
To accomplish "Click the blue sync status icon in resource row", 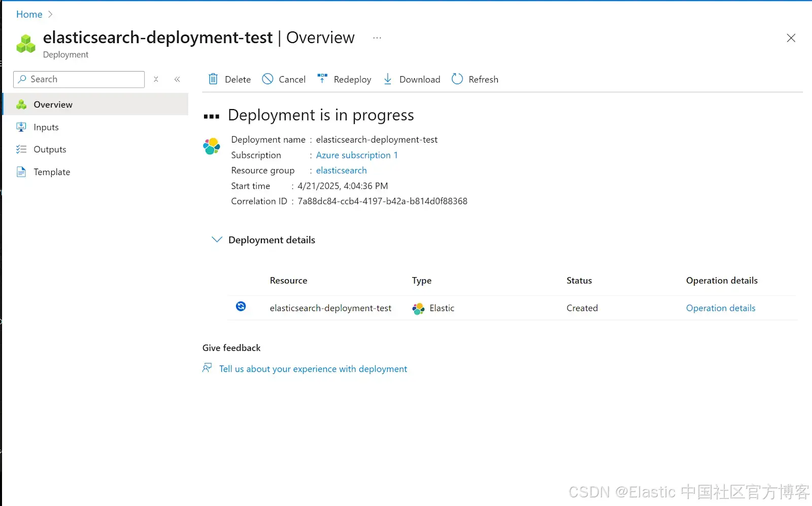I will (x=241, y=306).
